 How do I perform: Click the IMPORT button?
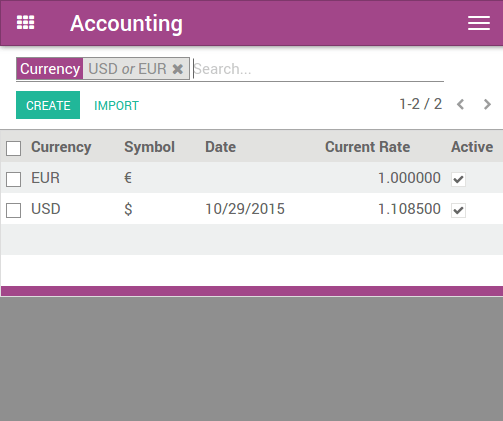pos(116,106)
